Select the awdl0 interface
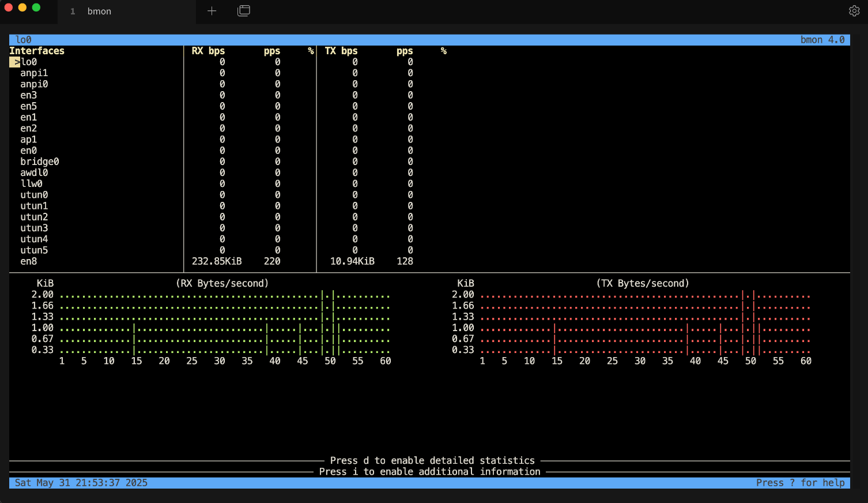 pos(34,172)
